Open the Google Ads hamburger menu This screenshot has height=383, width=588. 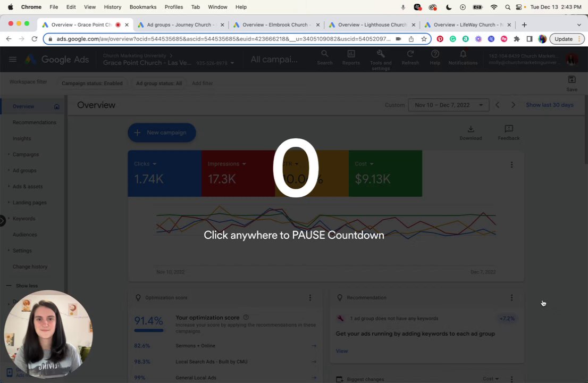[12, 59]
